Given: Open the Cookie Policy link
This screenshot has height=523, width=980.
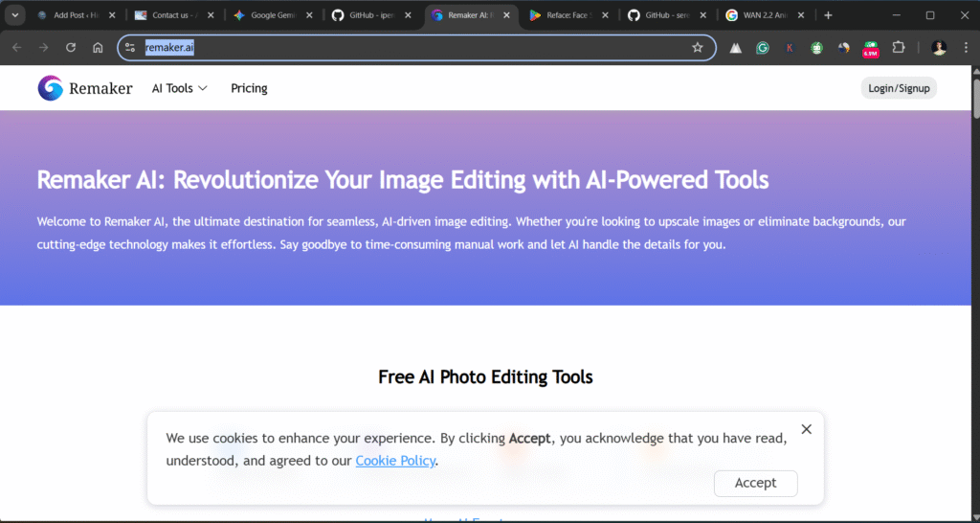Looking at the screenshot, I should pyautogui.click(x=395, y=461).
